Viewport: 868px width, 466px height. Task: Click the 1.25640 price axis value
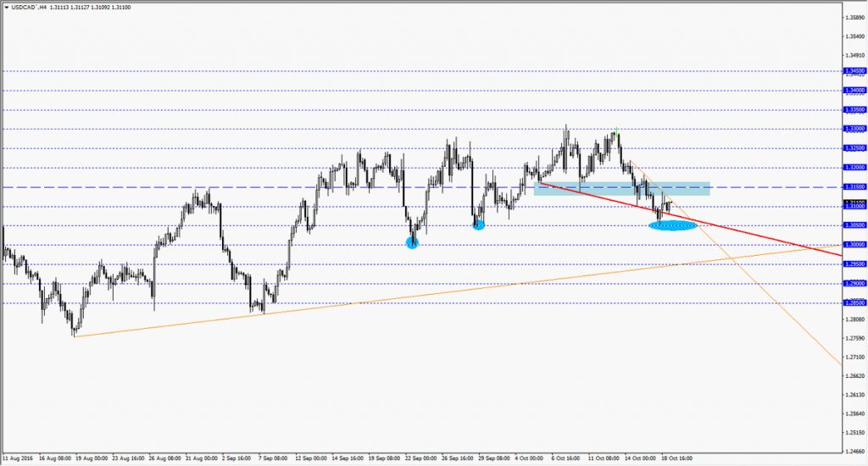click(x=854, y=414)
